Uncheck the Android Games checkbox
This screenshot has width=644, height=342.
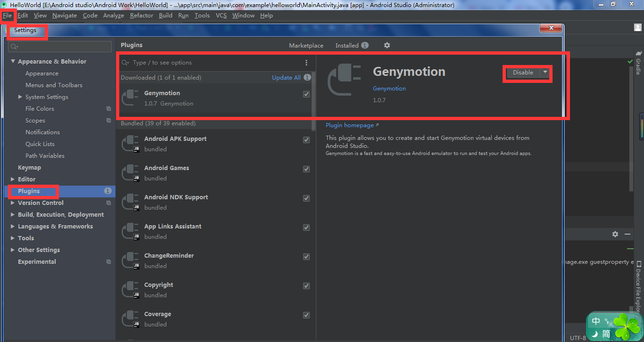(x=306, y=169)
